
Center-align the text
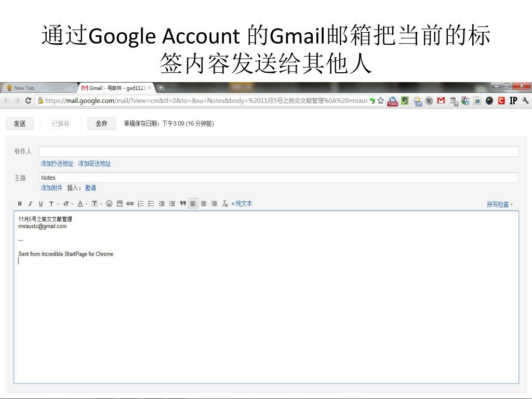pyautogui.click(x=204, y=204)
